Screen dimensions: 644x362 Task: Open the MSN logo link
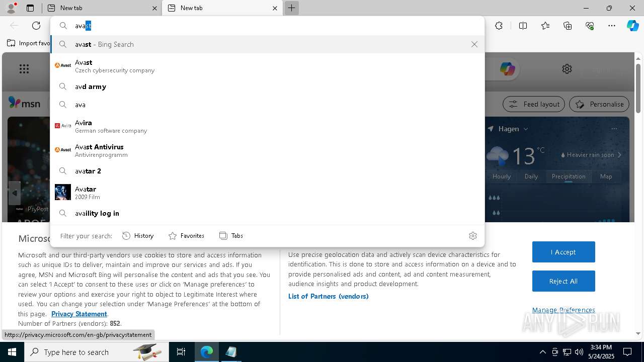[x=24, y=103]
